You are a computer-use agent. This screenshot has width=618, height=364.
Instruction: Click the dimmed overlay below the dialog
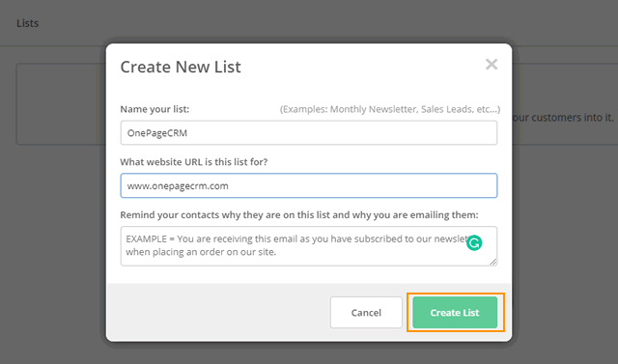pyautogui.click(x=309, y=353)
